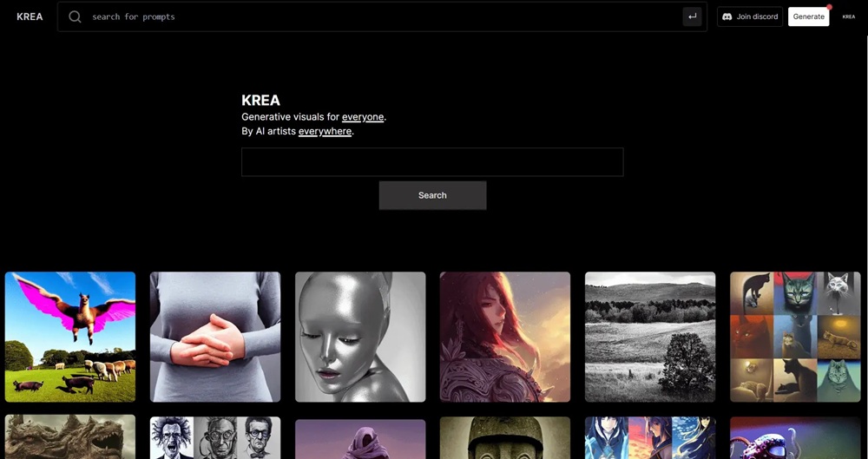The width and height of the screenshot is (868, 459).
Task: Open the flying llama with pink wings image
Action: click(70, 337)
